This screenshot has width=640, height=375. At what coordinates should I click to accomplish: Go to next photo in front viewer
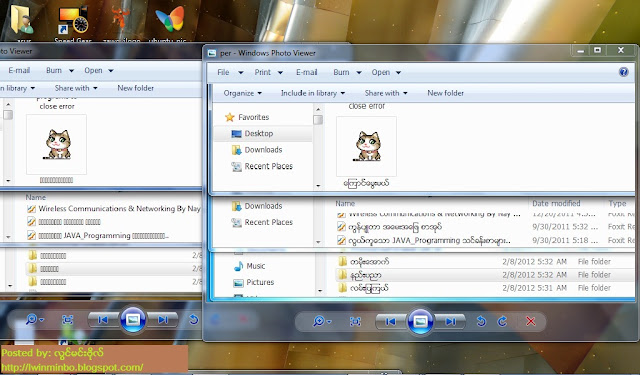pyautogui.click(x=450, y=322)
